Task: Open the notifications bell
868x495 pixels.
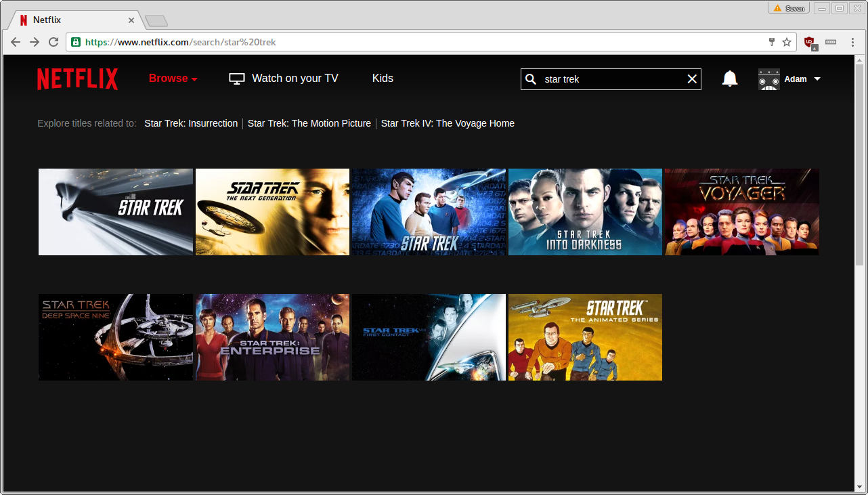Action: (730, 79)
